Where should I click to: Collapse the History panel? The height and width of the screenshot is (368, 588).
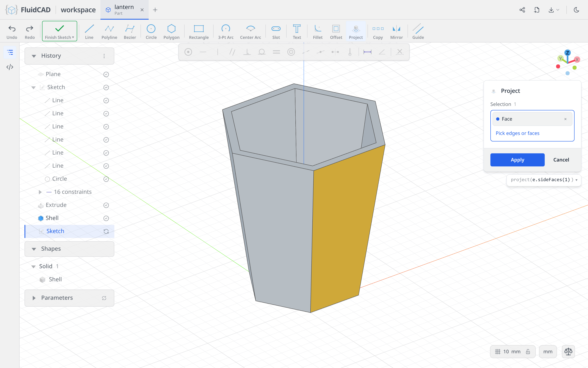[x=34, y=56]
